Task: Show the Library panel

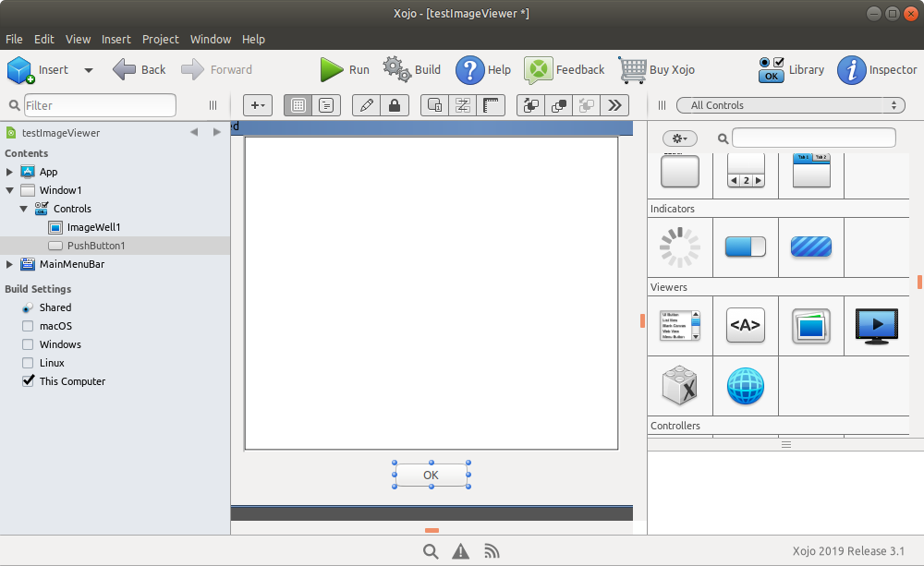Action: (x=792, y=69)
